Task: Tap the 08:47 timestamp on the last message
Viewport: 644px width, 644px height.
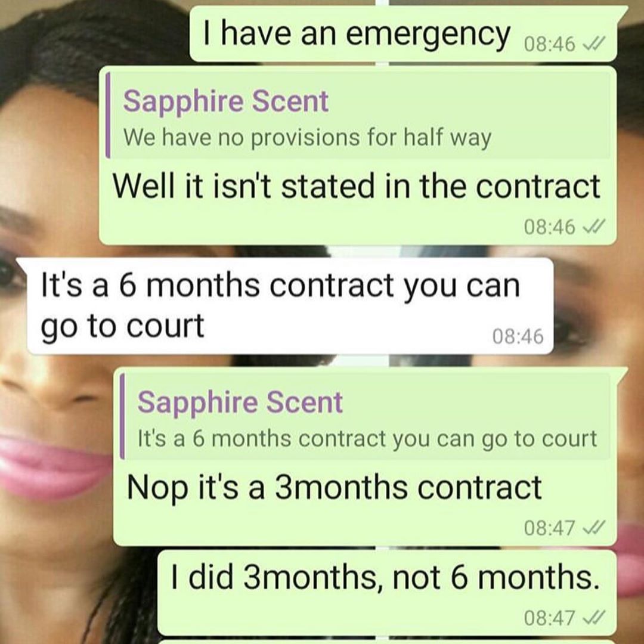Action: tap(550, 617)
